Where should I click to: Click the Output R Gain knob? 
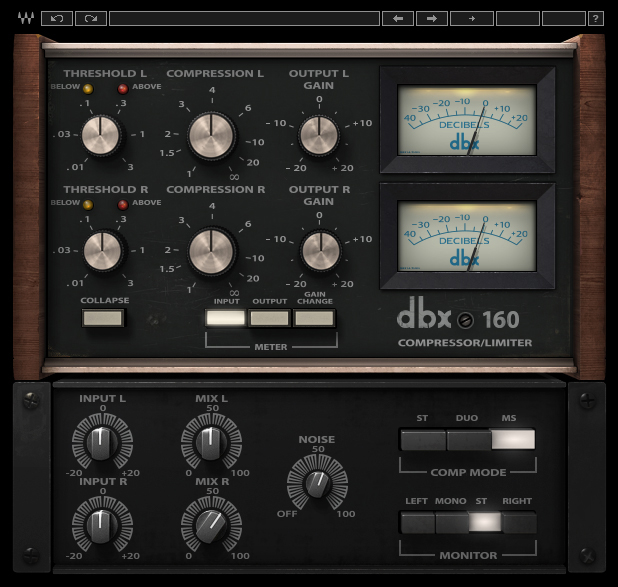pos(321,252)
